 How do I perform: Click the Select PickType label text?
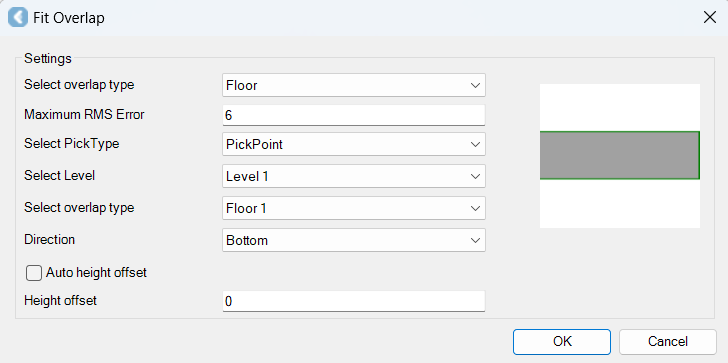(x=72, y=144)
